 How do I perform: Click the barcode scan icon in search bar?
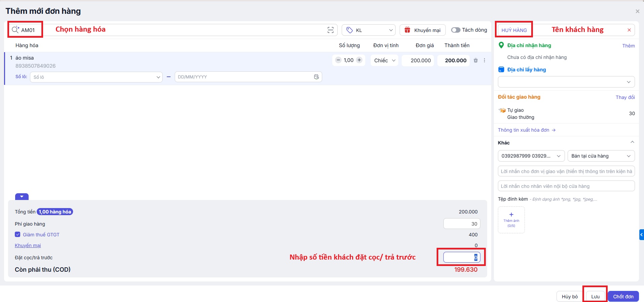pos(331,30)
